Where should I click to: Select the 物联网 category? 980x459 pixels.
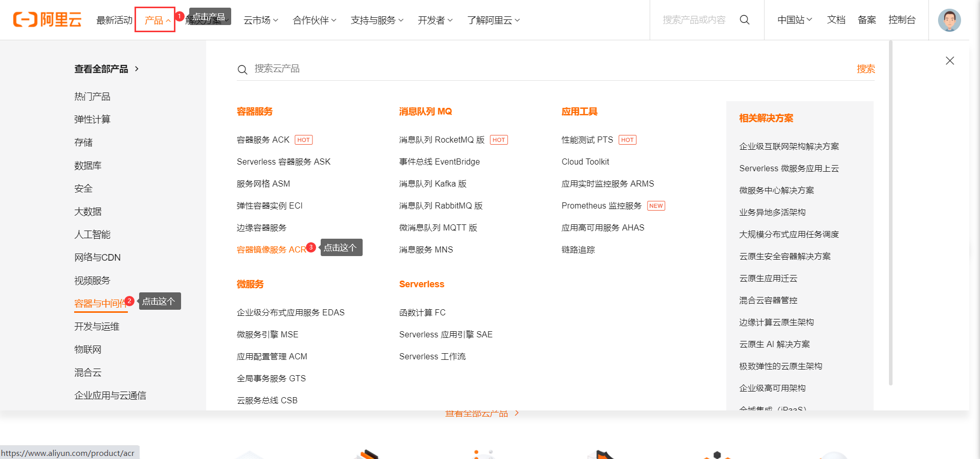pyautogui.click(x=88, y=349)
